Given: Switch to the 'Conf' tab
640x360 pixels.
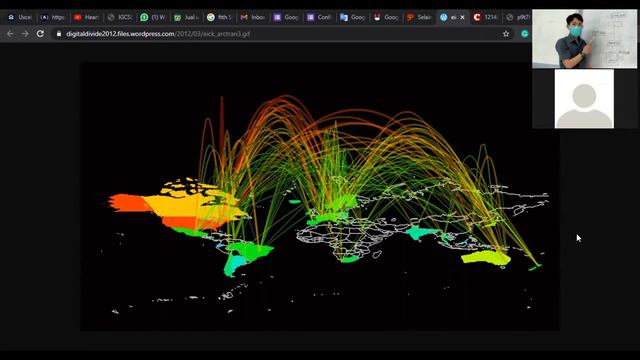Looking at the screenshot, I should click(320, 17).
